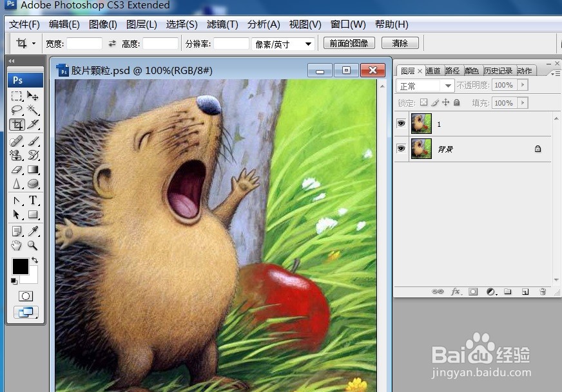The image size is (562, 392).
Task: Select the Hand tool
Action: (17, 245)
